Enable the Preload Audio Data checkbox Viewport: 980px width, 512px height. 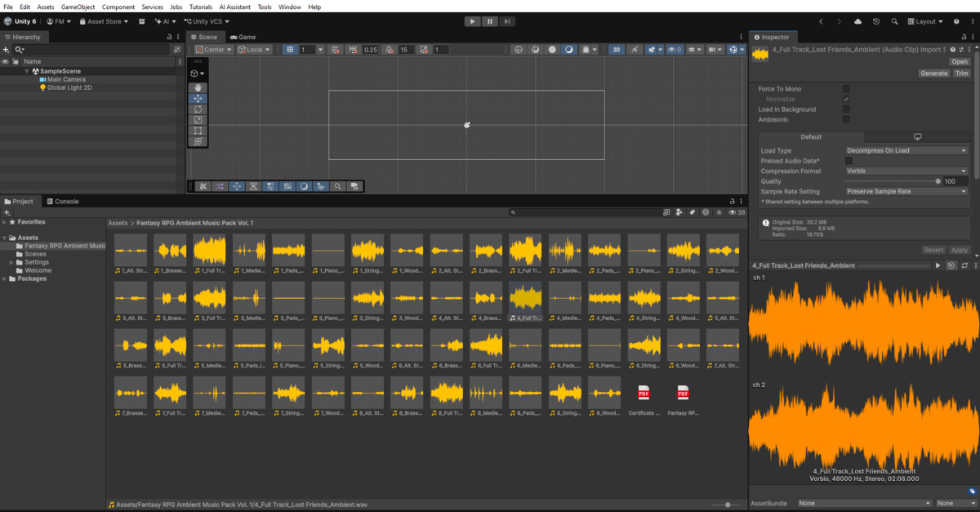click(849, 161)
